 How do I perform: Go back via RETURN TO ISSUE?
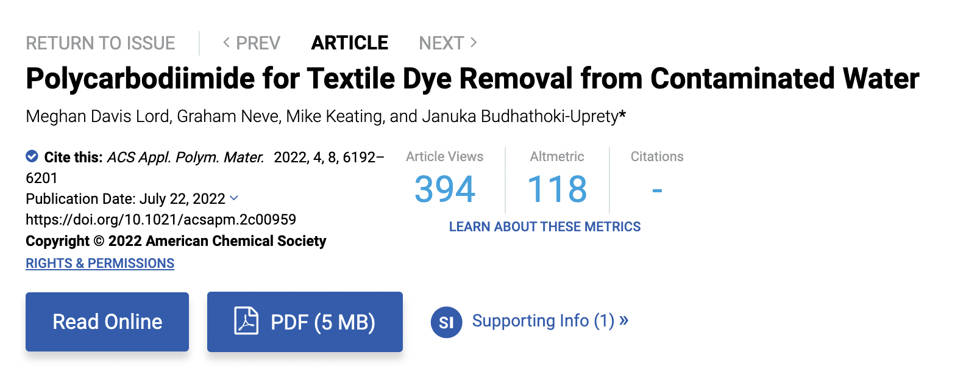coord(101,43)
